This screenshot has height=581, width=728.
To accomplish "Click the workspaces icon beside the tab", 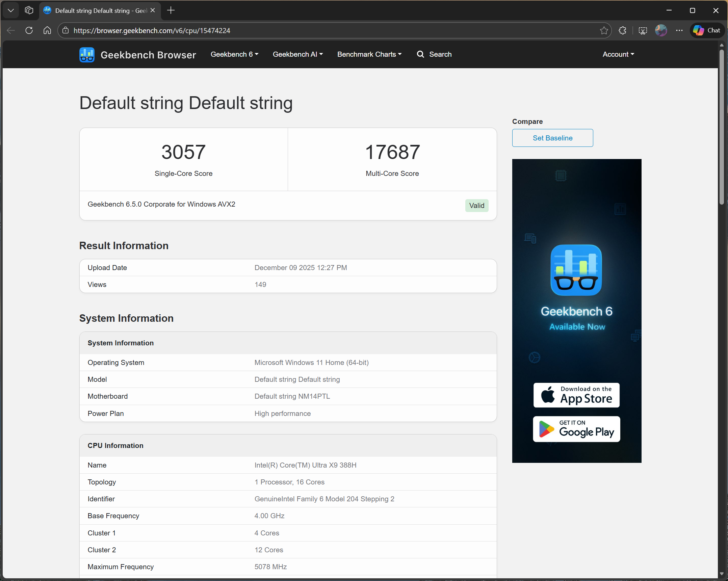I will (x=29, y=10).
